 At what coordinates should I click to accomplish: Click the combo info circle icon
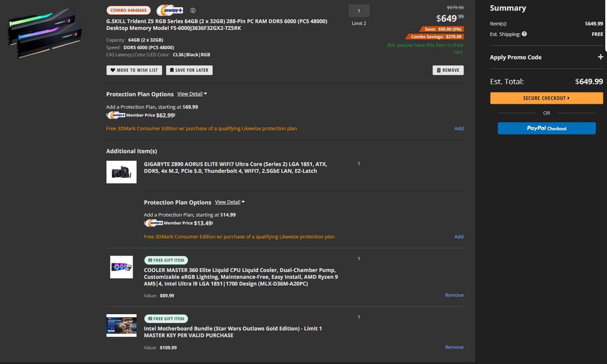point(193,11)
